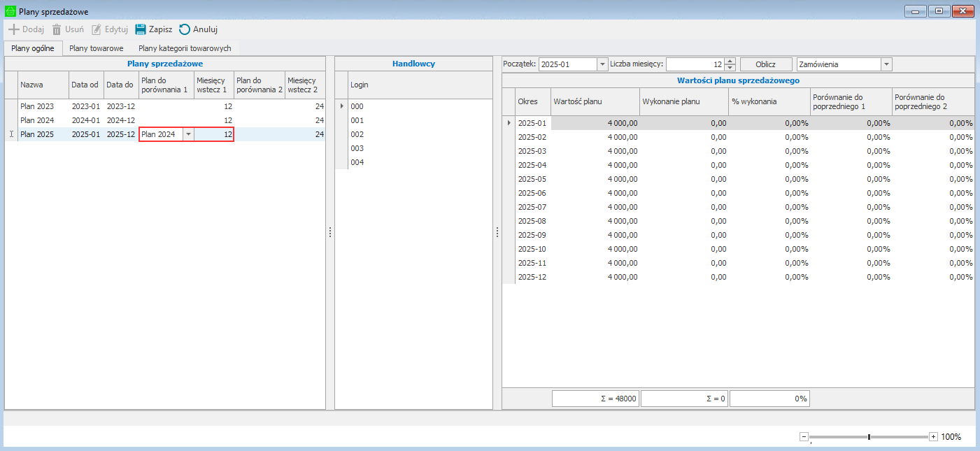
Task: Decrease Liczba miesięcy with down arrow
Action: click(x=730, y=67)
